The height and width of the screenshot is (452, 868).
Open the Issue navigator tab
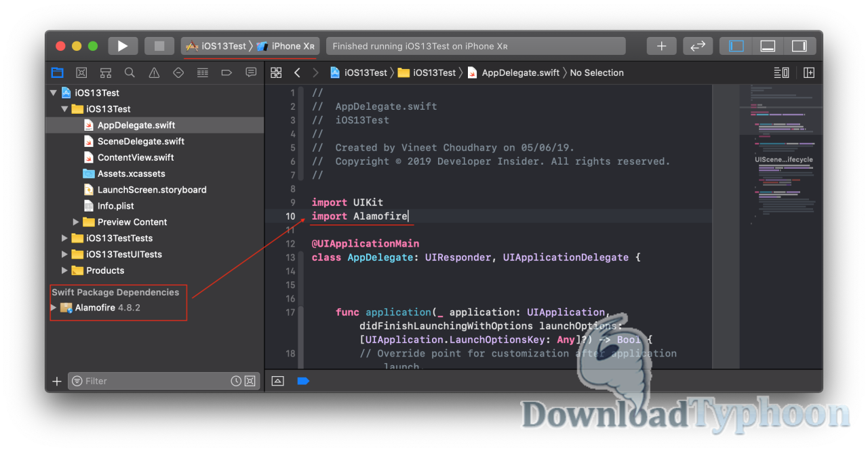(154, 73)
